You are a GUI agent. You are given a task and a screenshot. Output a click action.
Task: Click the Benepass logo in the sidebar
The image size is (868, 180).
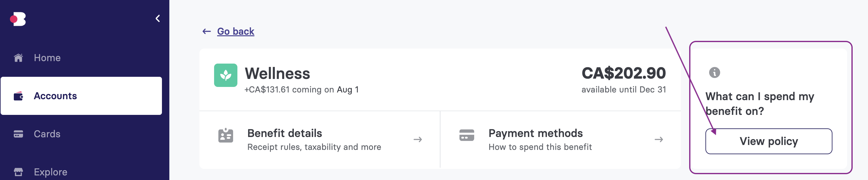(x=18, y=19)
